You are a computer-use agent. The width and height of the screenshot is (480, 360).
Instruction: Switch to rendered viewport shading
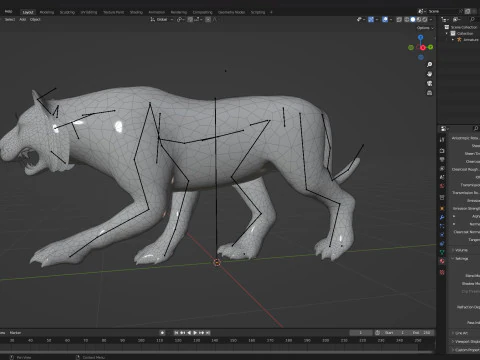tap(425, 20)
